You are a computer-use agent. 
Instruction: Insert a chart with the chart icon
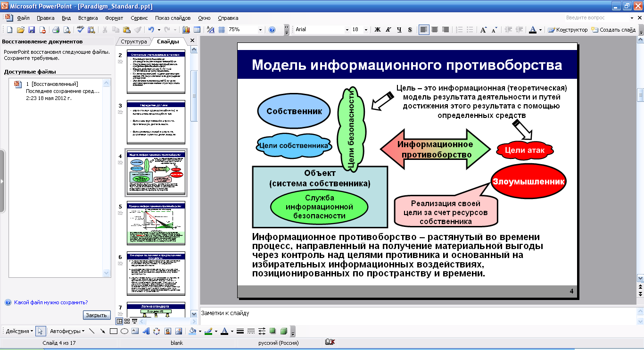pos(186,30)
